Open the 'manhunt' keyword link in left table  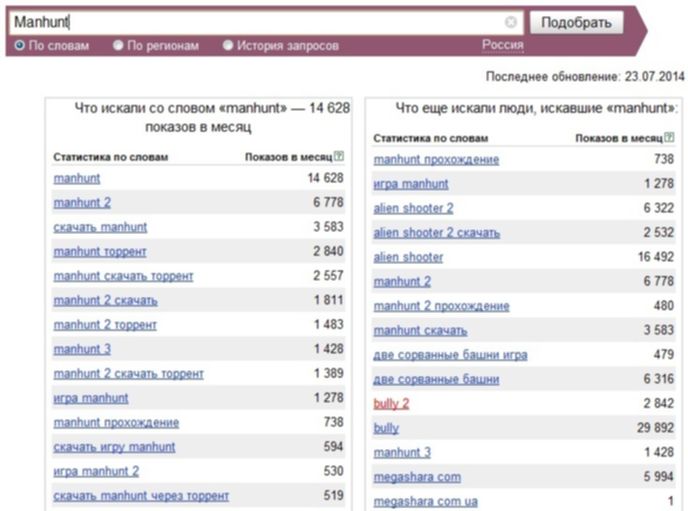tap(77, 178)
